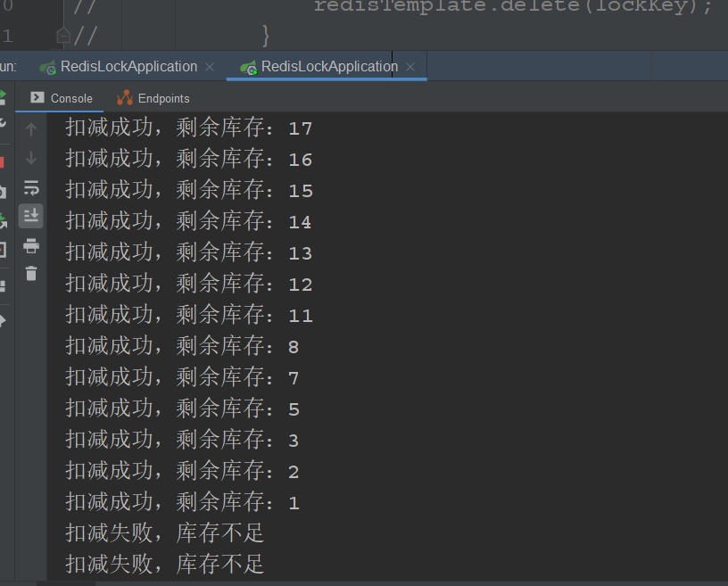
Task: Clear all console output with trash icon
Action: (31, 274)
